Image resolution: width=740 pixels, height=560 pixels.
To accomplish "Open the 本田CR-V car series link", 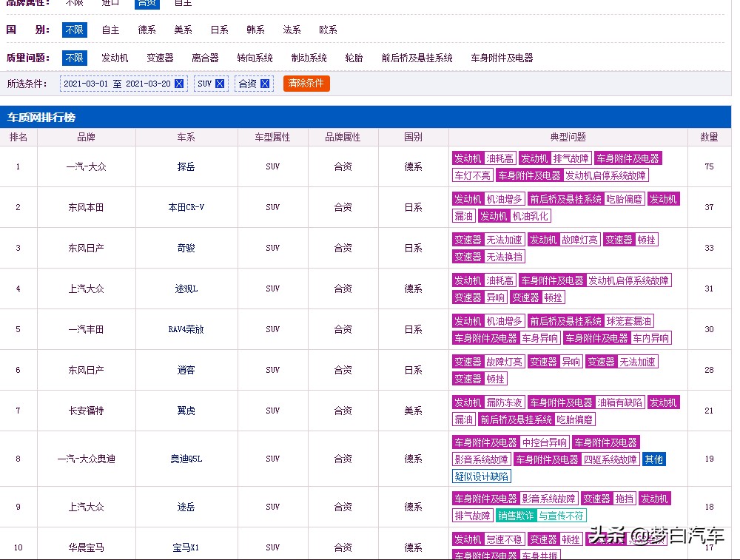I will [186, 207].
